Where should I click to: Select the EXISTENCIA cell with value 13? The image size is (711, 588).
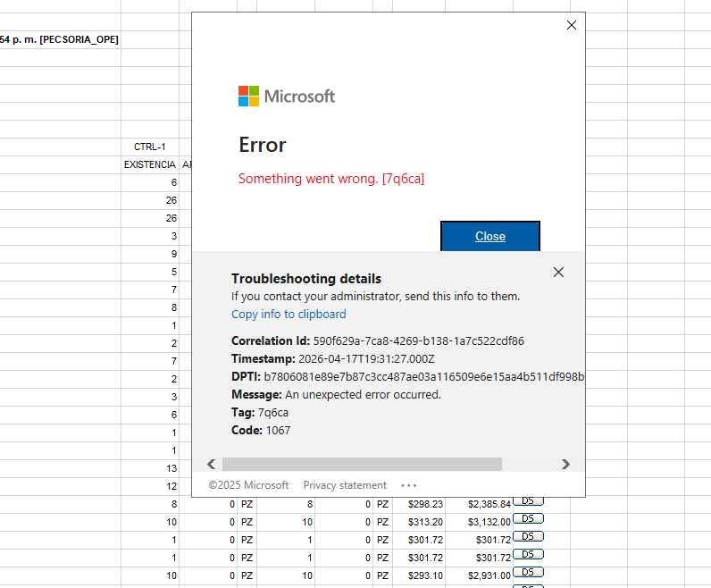[x=150, y=468]
